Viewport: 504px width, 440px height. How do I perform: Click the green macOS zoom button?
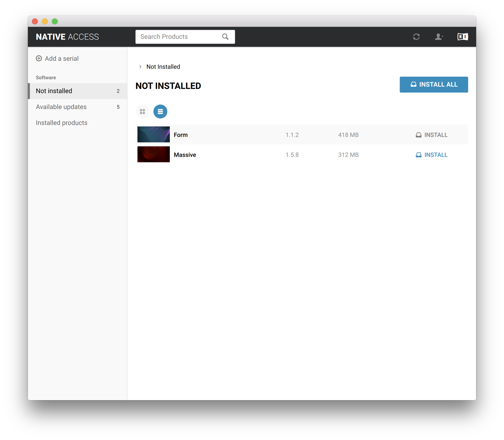55,21
